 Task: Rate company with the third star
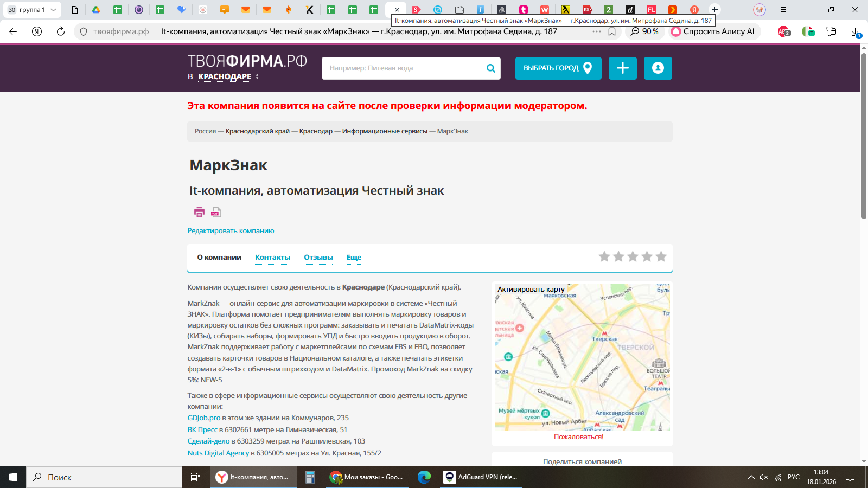pos(633,256)
